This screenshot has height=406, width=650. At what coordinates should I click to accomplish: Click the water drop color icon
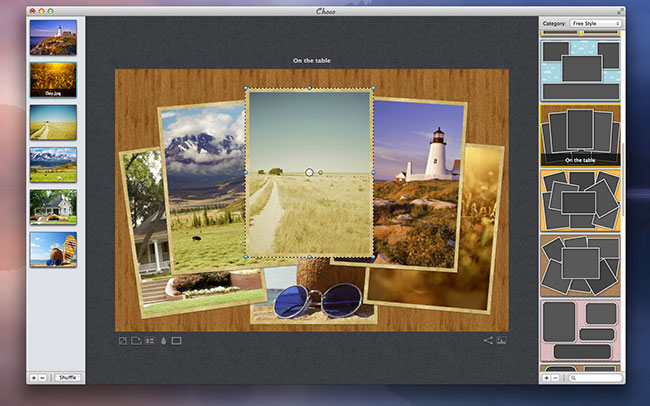tap(163, 341)
